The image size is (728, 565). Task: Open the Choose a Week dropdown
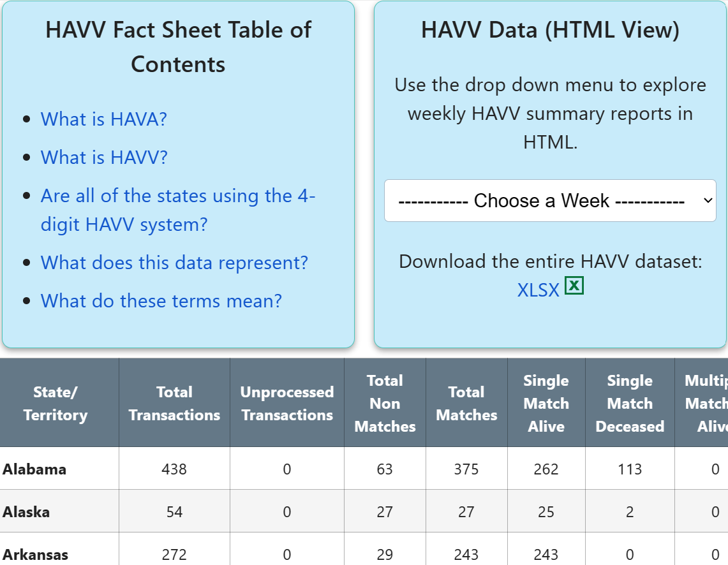pos(550,200)
